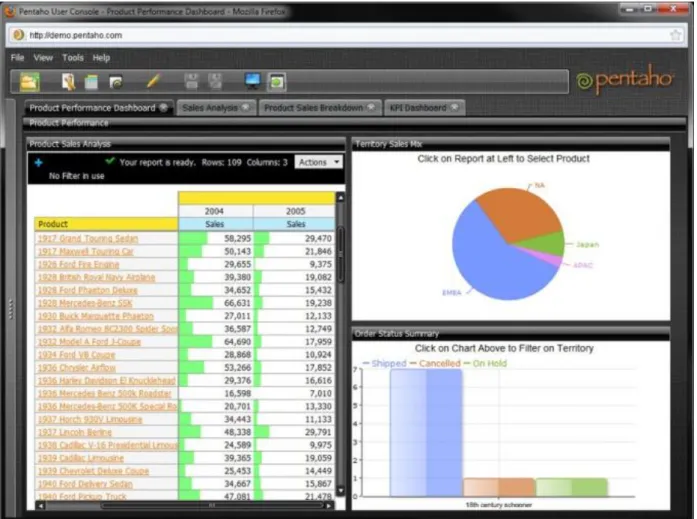Click the 2004 year column header
Image resolution: width=697 pixels, height=519 pixels.
[x=215, y=211]
